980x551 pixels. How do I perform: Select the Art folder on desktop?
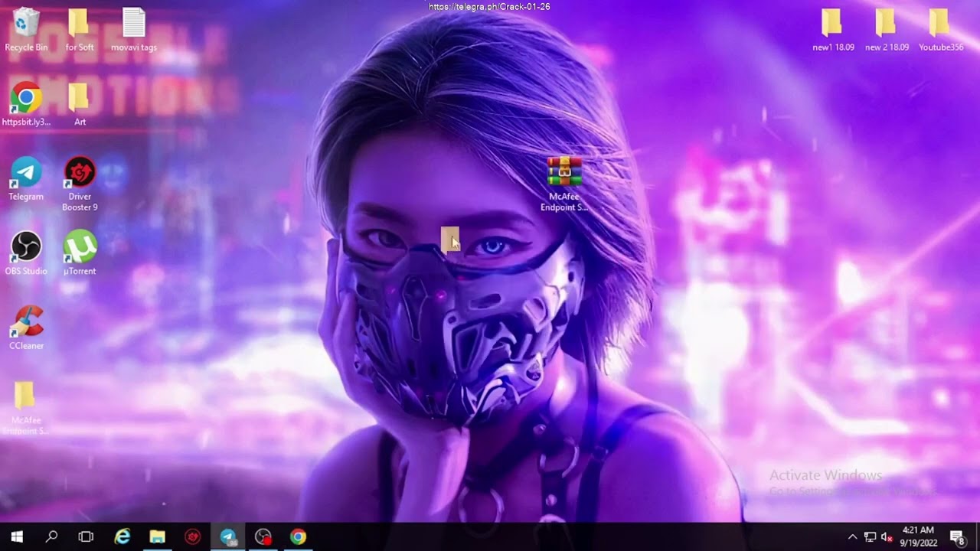point(80,104)
